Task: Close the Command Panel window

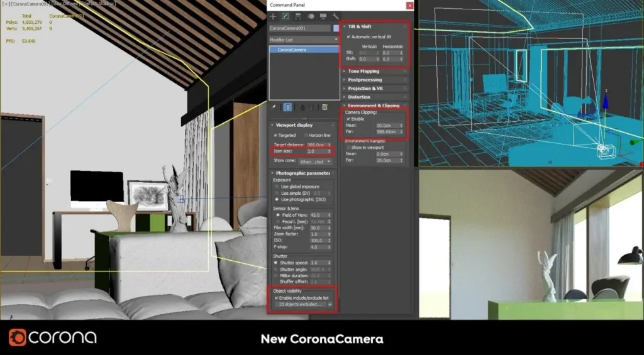Action: point(409,5)
